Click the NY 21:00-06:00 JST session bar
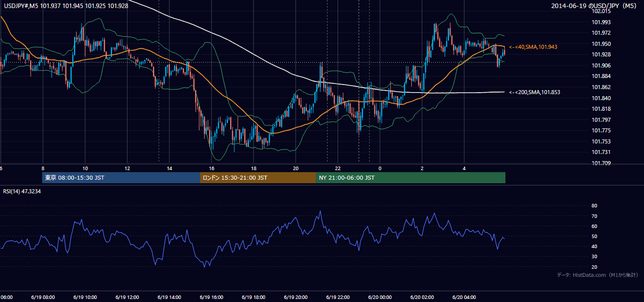The image size is (644, 302). [x=411, y=178]
